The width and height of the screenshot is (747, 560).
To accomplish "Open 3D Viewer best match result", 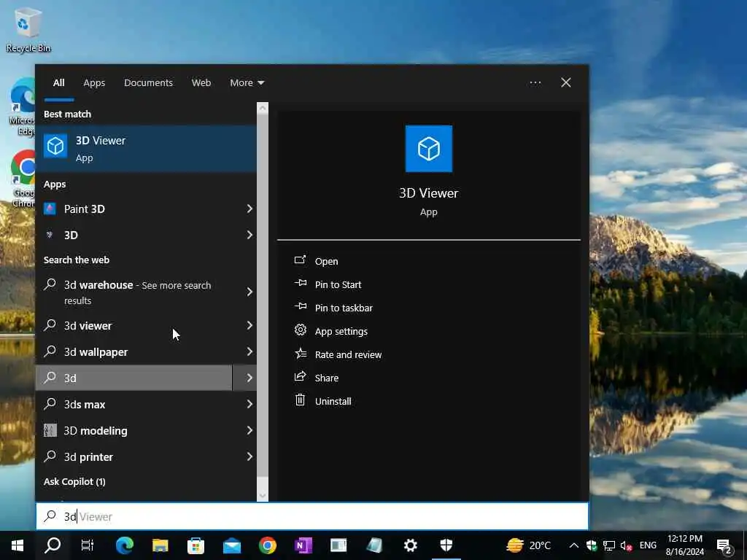I will 146,149.
